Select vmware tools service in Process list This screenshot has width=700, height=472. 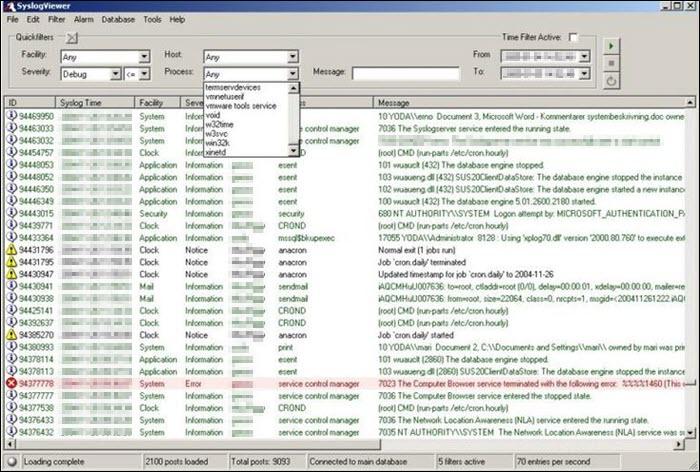[x=241, y=106]
